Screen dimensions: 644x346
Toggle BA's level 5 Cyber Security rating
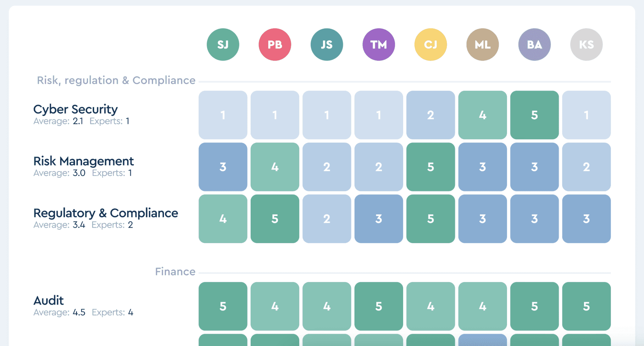(534, 115)
